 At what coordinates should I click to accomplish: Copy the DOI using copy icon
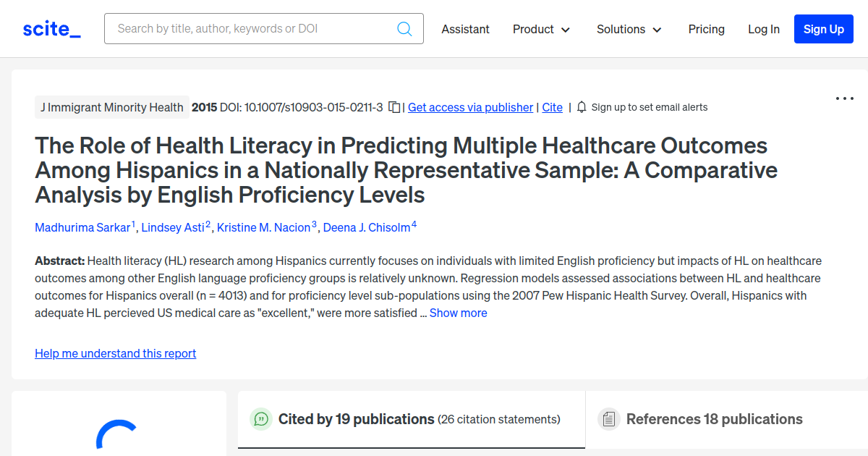tap(394, 107)
